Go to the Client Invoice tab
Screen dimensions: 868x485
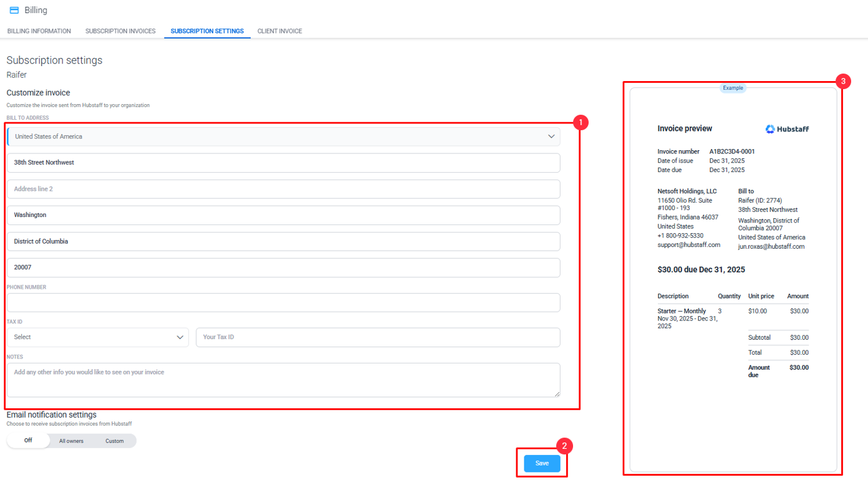(280, 31)
